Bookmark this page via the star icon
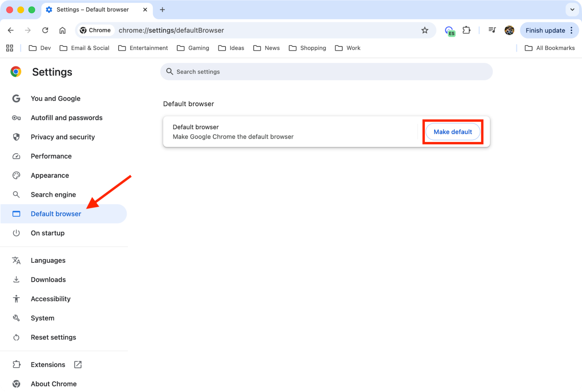Screen dimensions: 582x392 tap(425, 30)
